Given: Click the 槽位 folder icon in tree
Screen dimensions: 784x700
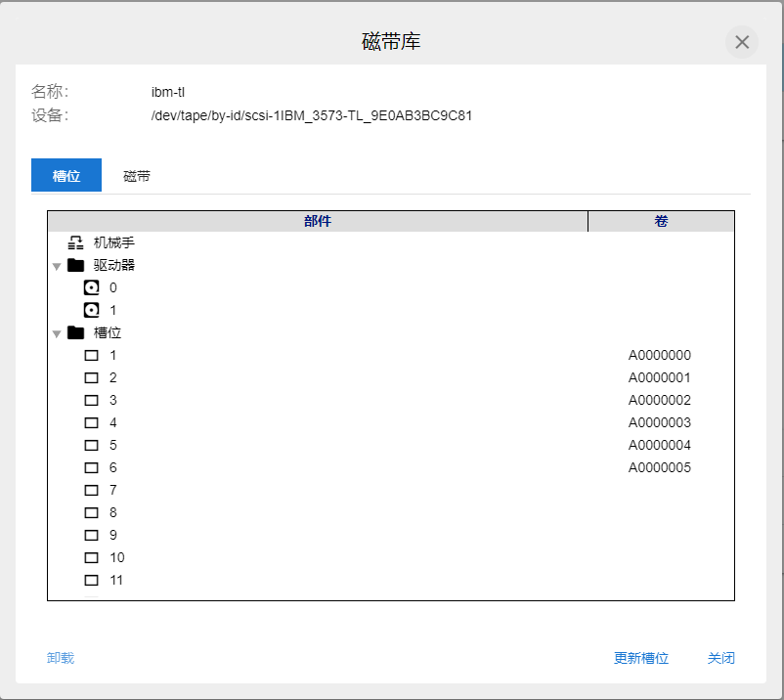Looking at the screenshot, I should click(75, 332).
